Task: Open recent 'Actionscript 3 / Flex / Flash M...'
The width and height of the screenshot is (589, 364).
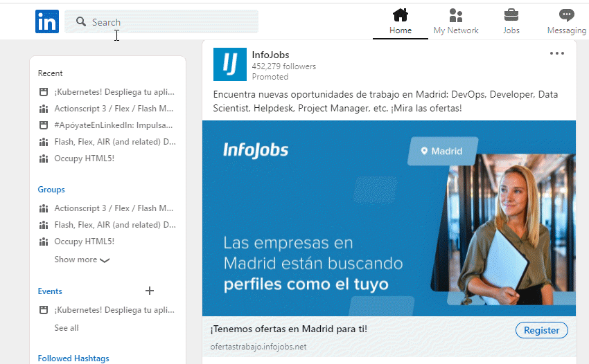Action: coord(114,109)
